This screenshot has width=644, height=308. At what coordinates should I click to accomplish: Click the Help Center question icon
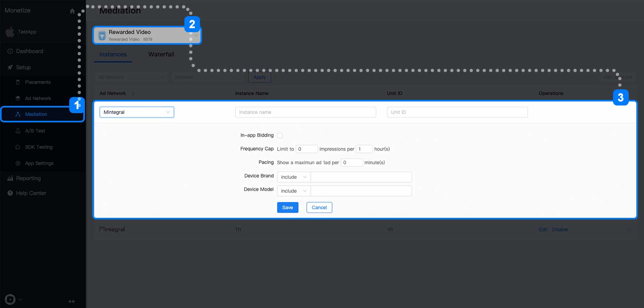pyautogui.click(x=10, y=193)
